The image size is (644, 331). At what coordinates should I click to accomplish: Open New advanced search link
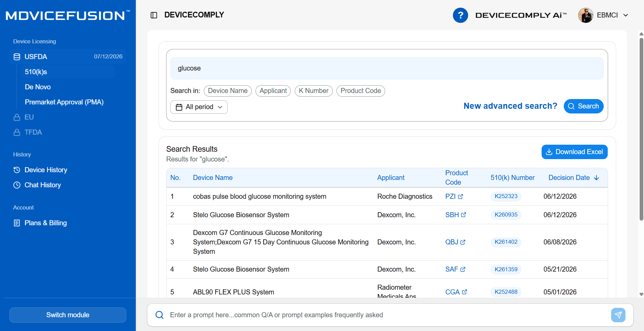pyautogui.click(x=510, y=106)
